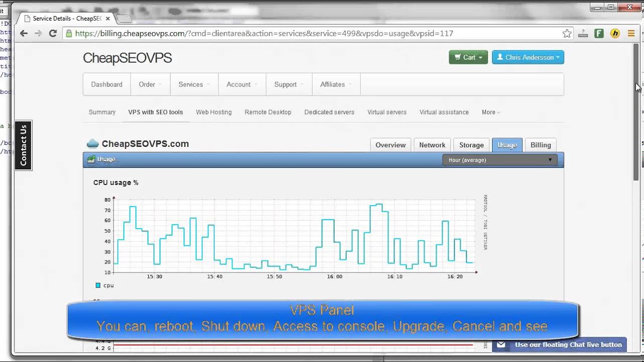Click the CheapSEOVPS site logo
The width and height of the screenshot is (644, 362).
[127, 58]
